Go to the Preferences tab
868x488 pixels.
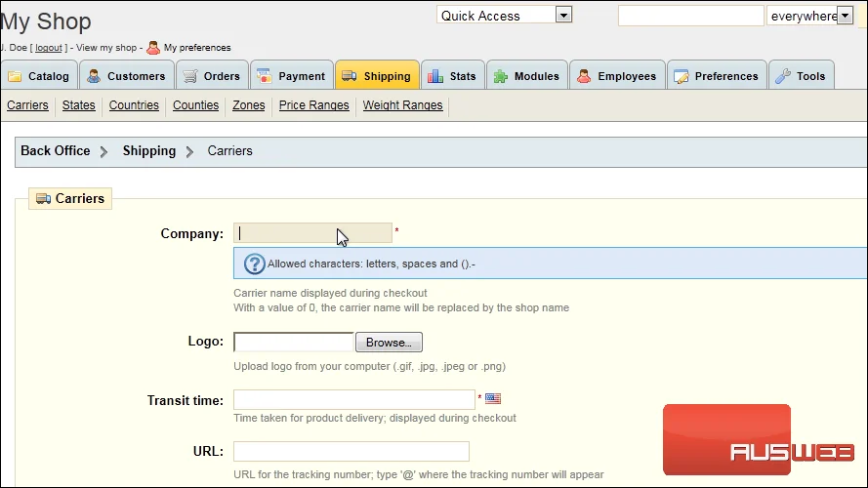click(x=717, y=75)
